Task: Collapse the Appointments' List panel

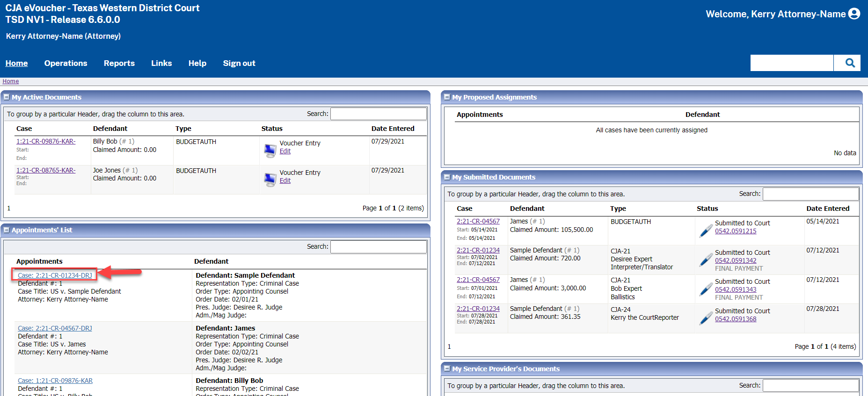Action: (7, 230)
